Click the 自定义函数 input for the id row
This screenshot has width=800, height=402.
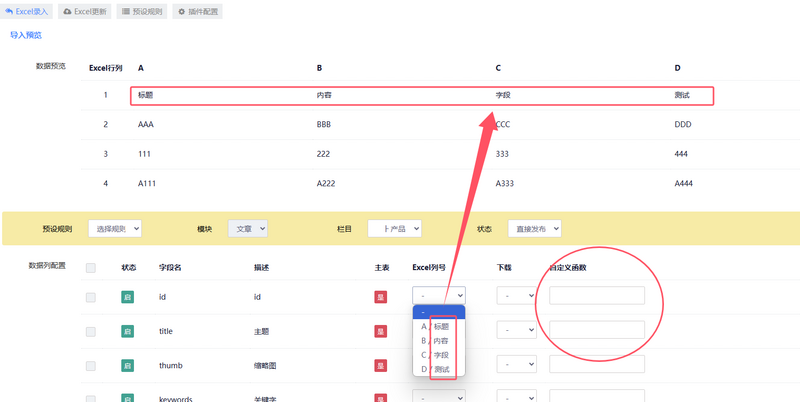pyautogui.click(x=597, y=296)
